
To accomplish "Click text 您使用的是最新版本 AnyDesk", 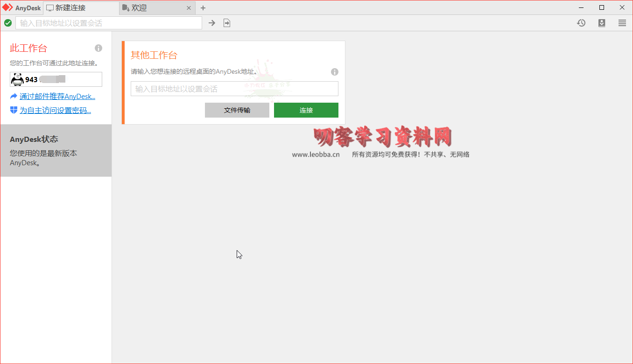I will (x=43, y=158).
